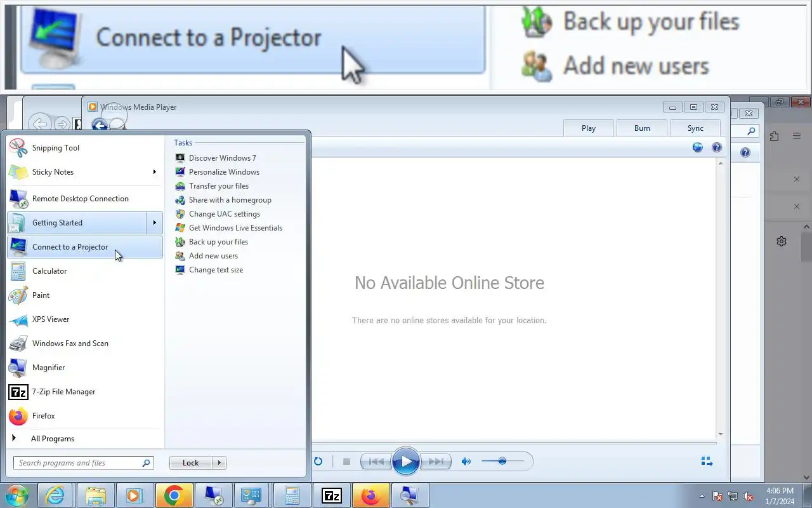The width and height of the screenshot is (812, 508).
Task: Click the Start orb button
Action: click(x=17, y=495)
